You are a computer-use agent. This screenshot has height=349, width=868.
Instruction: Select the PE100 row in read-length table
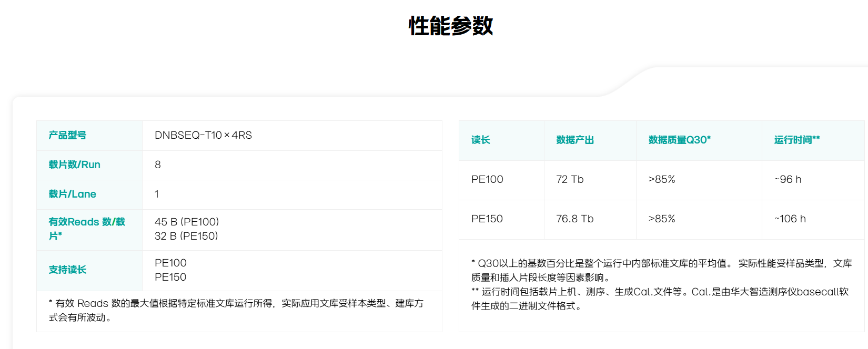pos(487,180)
